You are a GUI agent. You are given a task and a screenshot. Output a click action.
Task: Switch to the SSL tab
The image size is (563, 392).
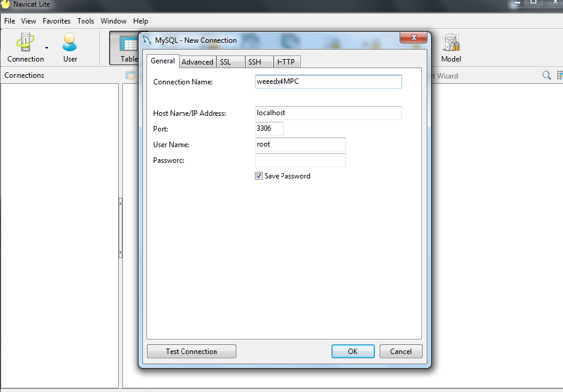click(230, 62)
